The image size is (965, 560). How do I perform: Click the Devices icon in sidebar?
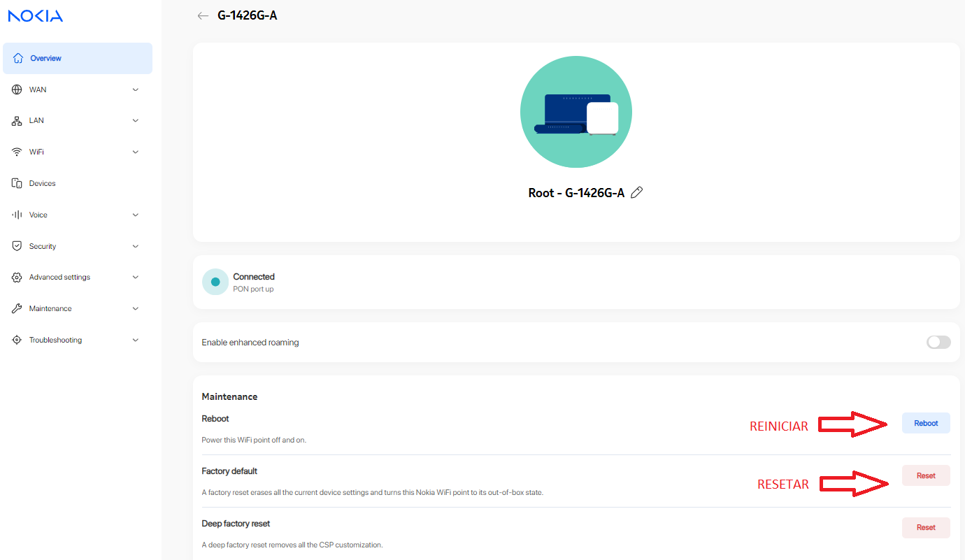pos(17,183)
